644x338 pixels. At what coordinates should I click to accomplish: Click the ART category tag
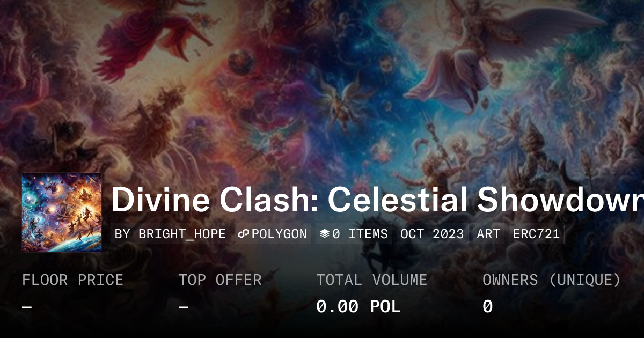point(488,234)
